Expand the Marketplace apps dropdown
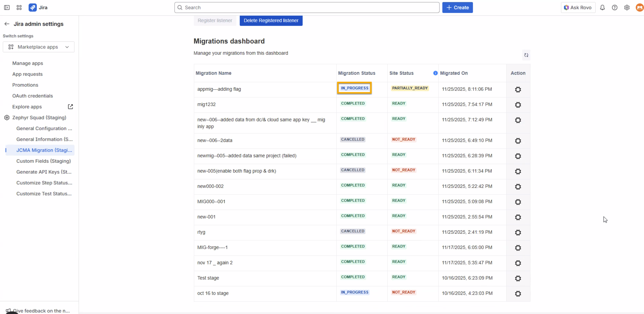Viewport: 644px width, 314px height. click(x=39, y=47)
